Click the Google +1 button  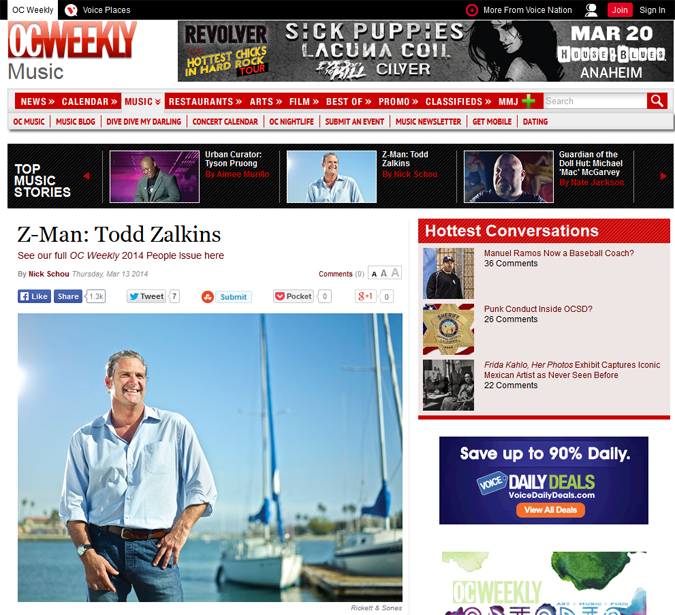365,297
